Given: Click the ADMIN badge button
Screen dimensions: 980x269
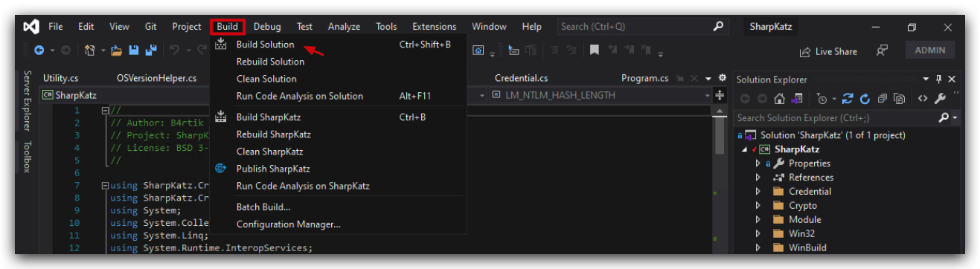Looking at the screenshot, I should (x=929, y=50).
